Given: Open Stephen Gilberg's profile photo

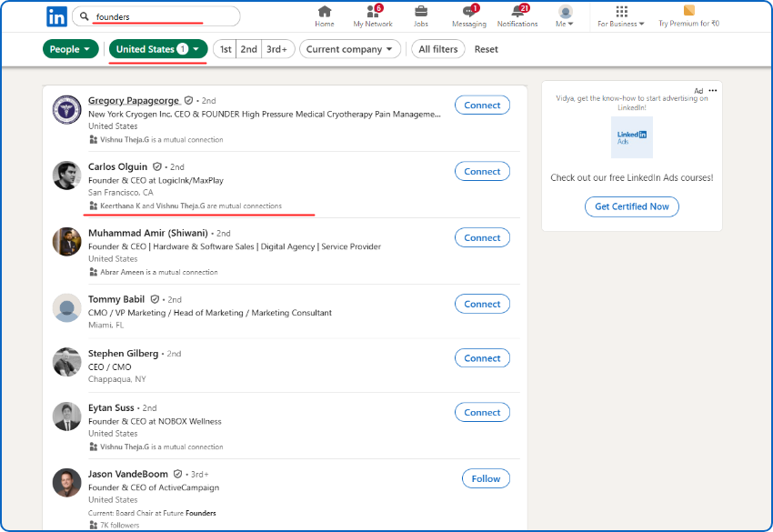Looking at the screenshot, I should [66, 362].
